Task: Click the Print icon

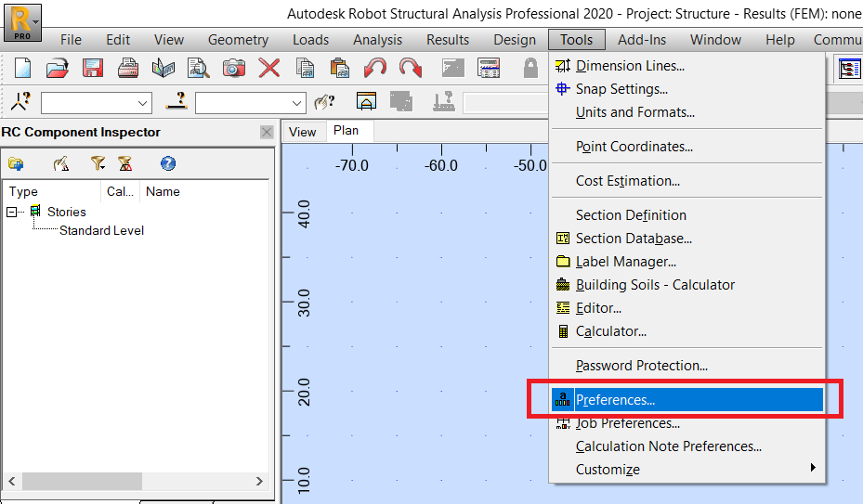Action: pos(127,69)
